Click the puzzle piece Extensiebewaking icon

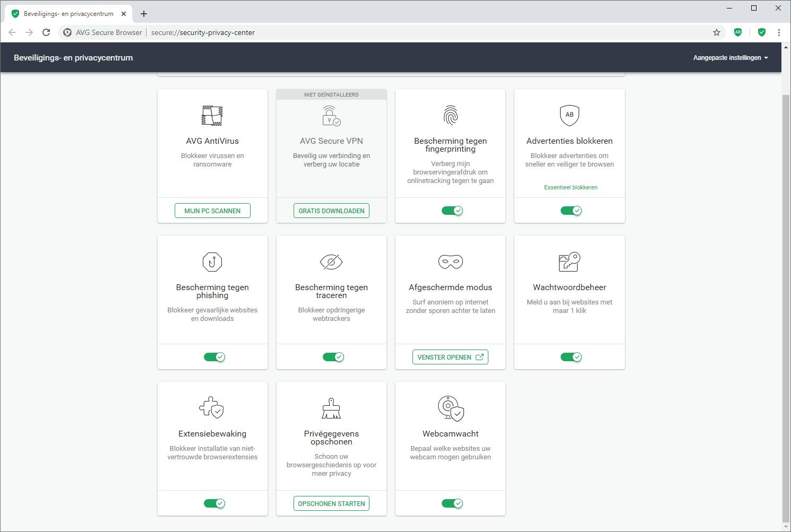211,408
